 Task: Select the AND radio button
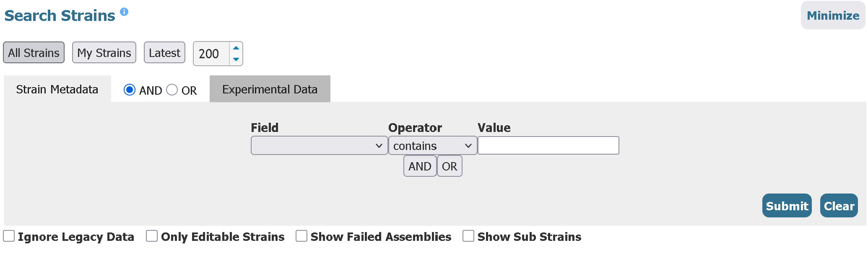[130, 90]
